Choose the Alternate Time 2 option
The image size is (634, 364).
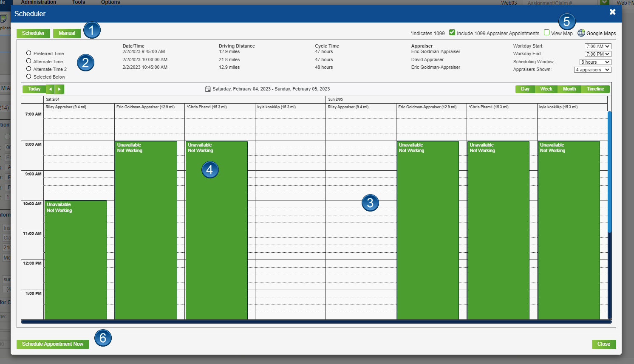coord(29,69)
